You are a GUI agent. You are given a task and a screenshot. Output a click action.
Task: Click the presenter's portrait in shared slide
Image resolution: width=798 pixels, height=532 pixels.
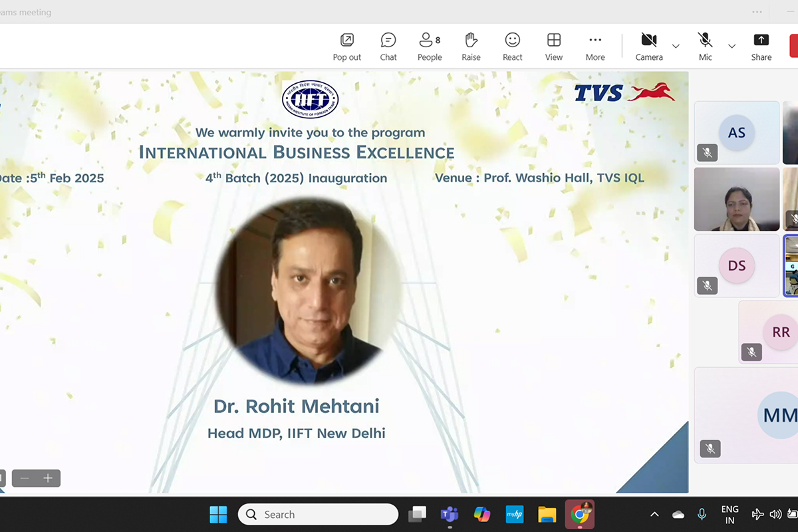click(x=309, y=292)
